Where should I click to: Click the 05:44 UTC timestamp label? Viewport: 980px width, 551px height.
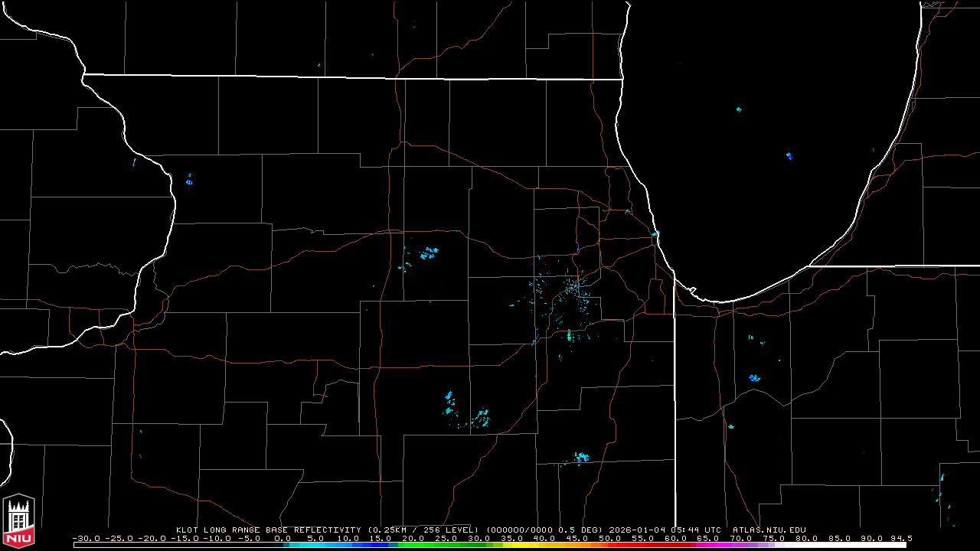pos(696,530)
